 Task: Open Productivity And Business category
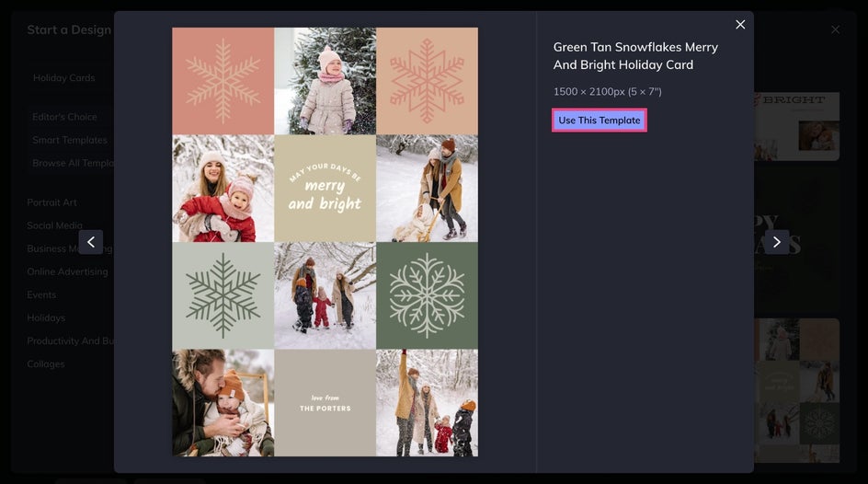coord(70,341)
